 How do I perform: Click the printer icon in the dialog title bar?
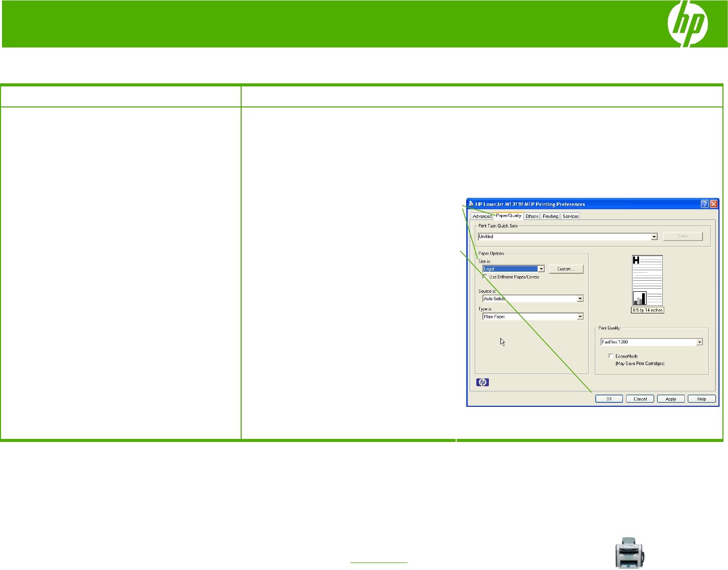pyautogui.click(x=471, y=204)
